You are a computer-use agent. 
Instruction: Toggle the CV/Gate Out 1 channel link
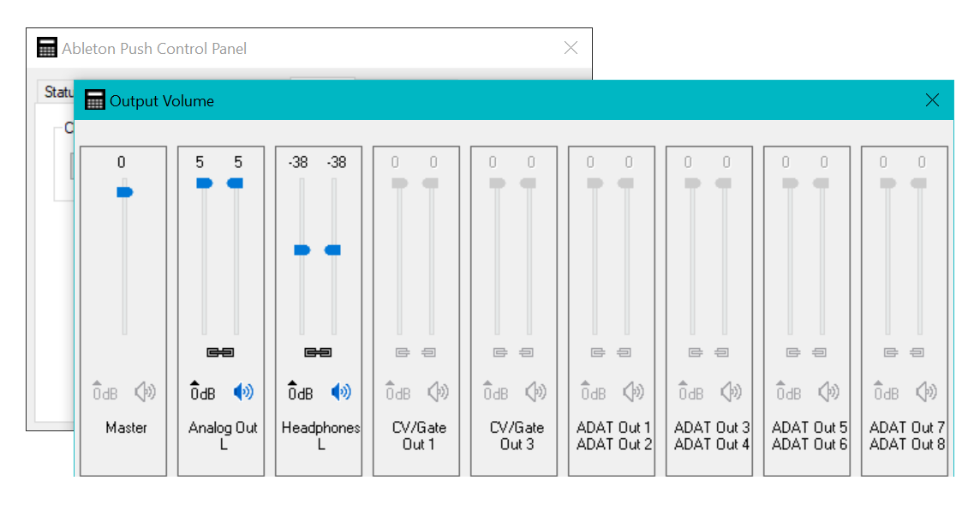pos(415,352)
